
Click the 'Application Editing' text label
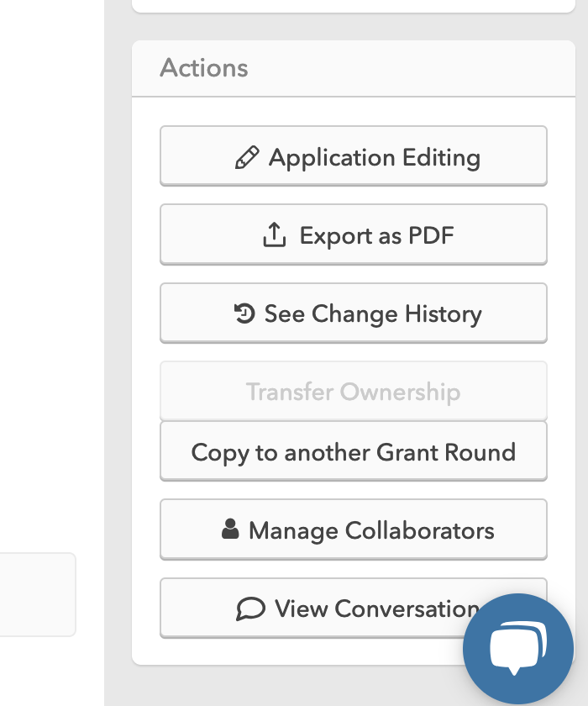pyautogui.click(x=375, y=157)
